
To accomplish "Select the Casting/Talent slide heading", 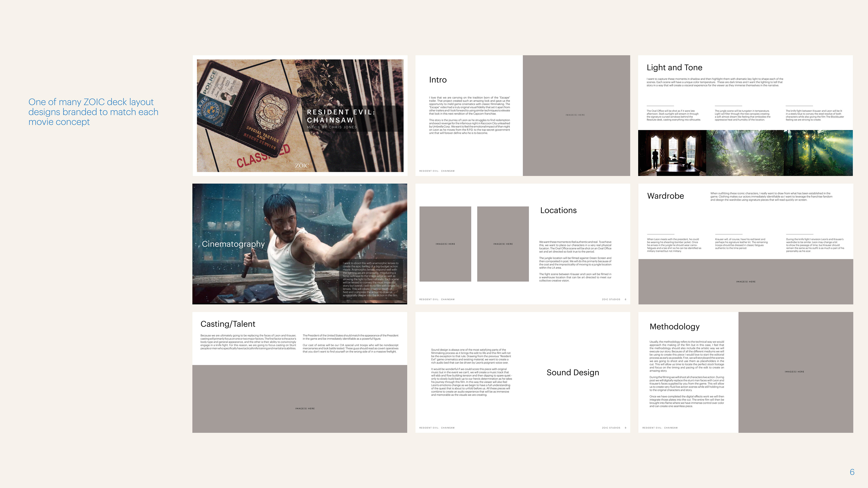I will [x=228, y=324].
